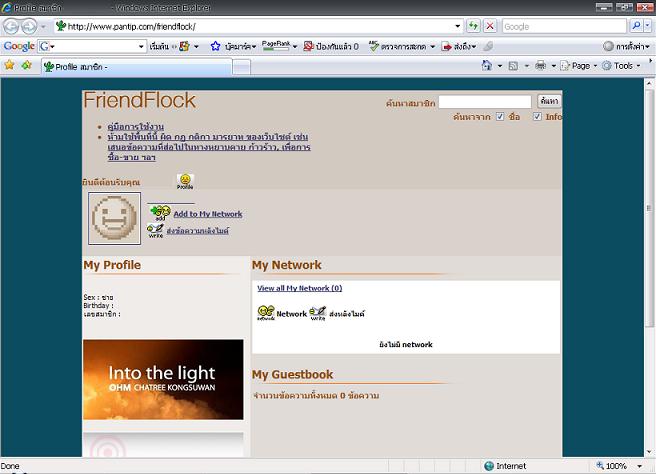Open the Add to My Network link
This screenshot has height=474, width=656.
coord(208,214)
